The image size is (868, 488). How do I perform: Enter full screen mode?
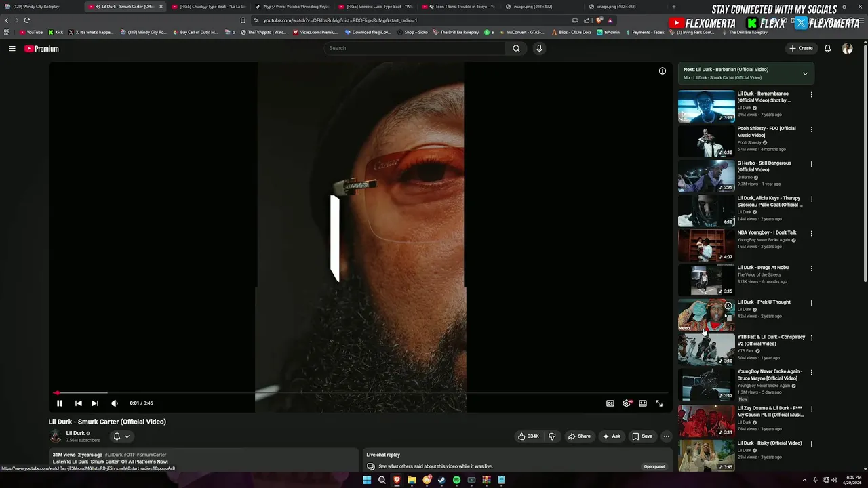click(x=659, y=403)
